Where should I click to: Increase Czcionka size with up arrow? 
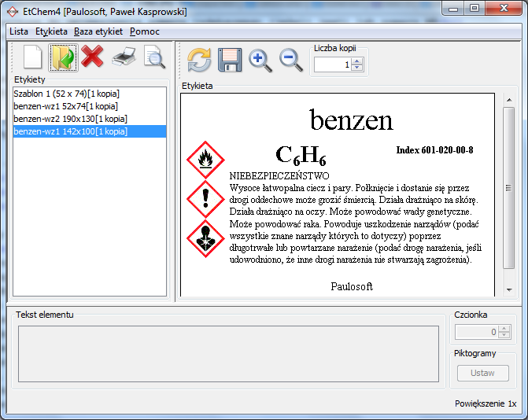coord(504,329)
